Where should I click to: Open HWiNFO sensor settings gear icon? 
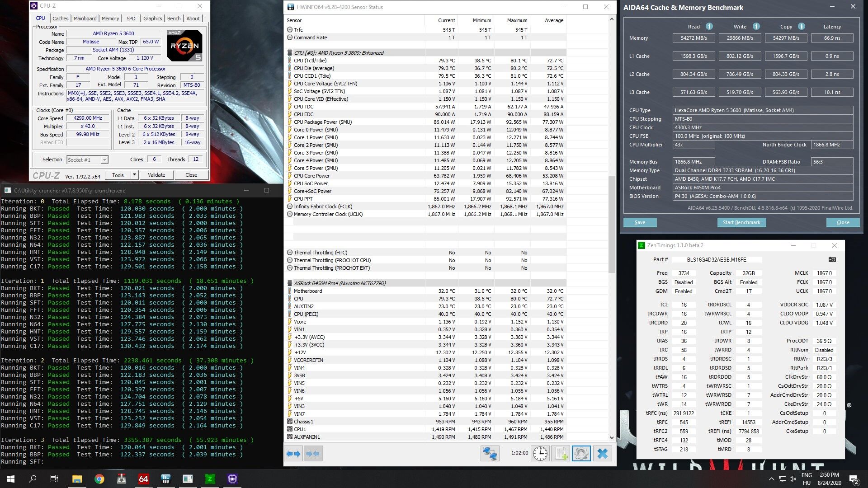[x=581, y=453]
